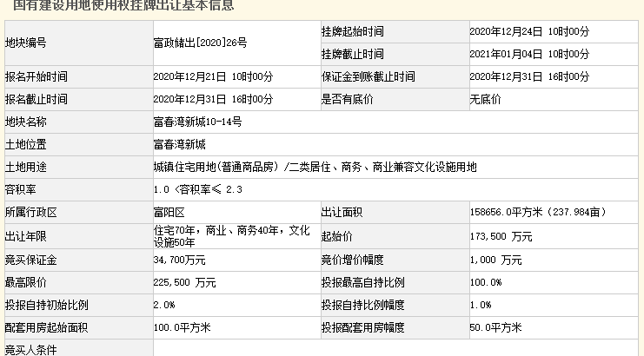644x356 pixels.
Task: Click the maximum price 225,500 万元
Action: tap(184, 282)
